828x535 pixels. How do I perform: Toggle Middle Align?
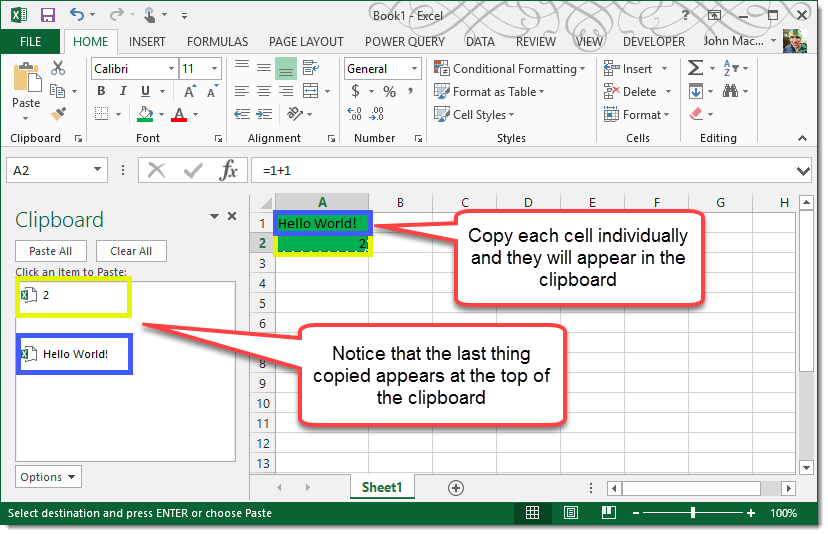pos(264,68)
